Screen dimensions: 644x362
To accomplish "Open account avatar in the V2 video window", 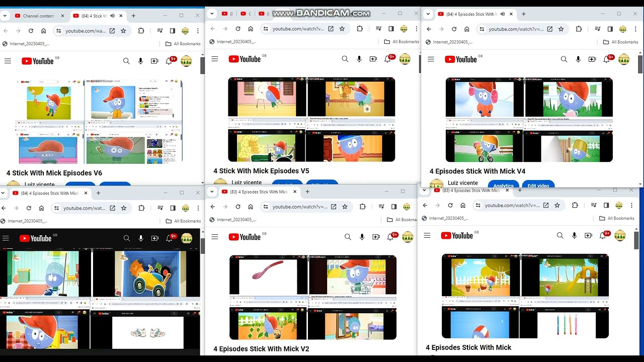I will click(x=408, y=237).
